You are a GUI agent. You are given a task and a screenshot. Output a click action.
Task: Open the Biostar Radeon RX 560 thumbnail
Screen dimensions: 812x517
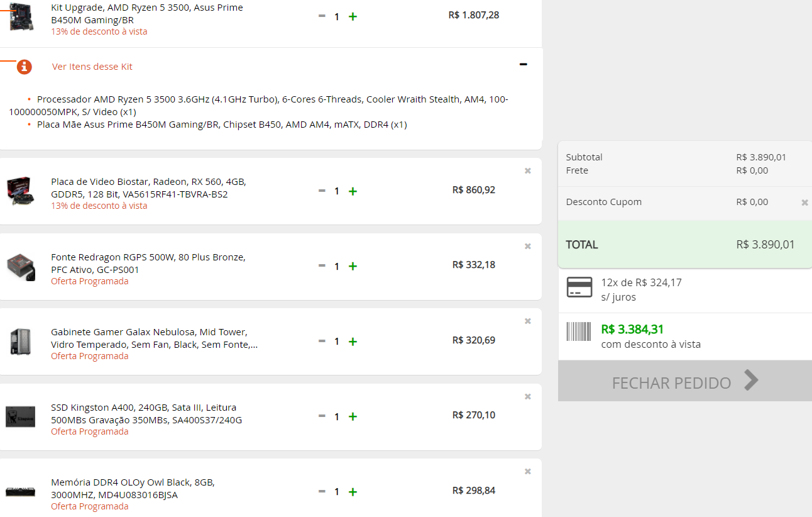[21, 191]
